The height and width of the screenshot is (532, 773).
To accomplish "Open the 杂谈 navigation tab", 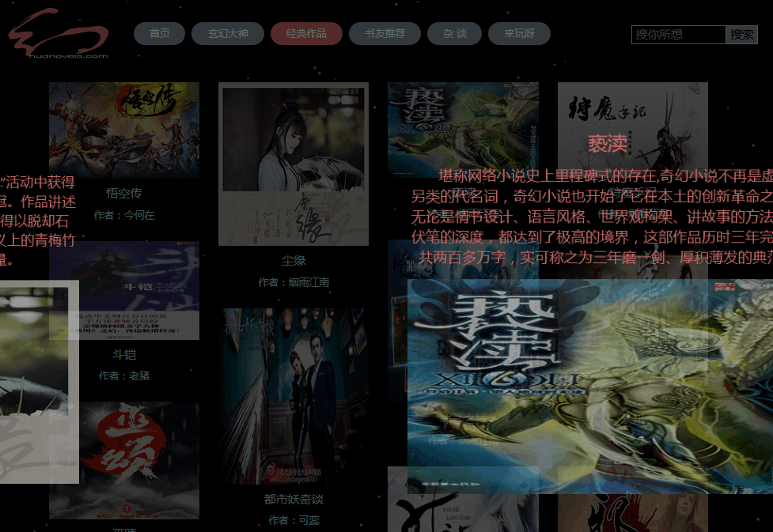I will (454, 33).
